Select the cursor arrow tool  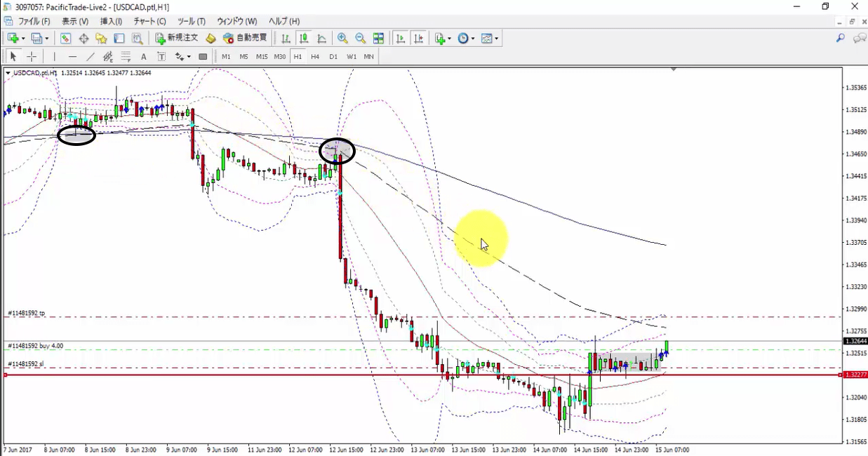[x=13, y=57]
